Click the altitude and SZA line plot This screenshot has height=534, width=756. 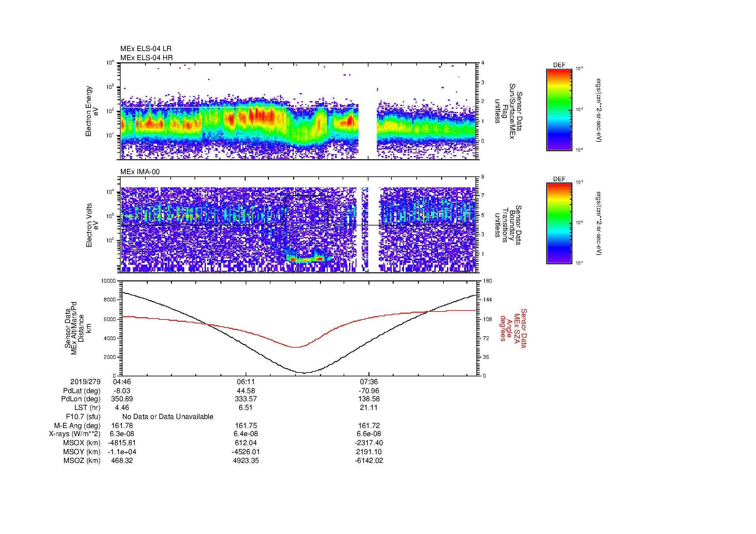point(299,328)
